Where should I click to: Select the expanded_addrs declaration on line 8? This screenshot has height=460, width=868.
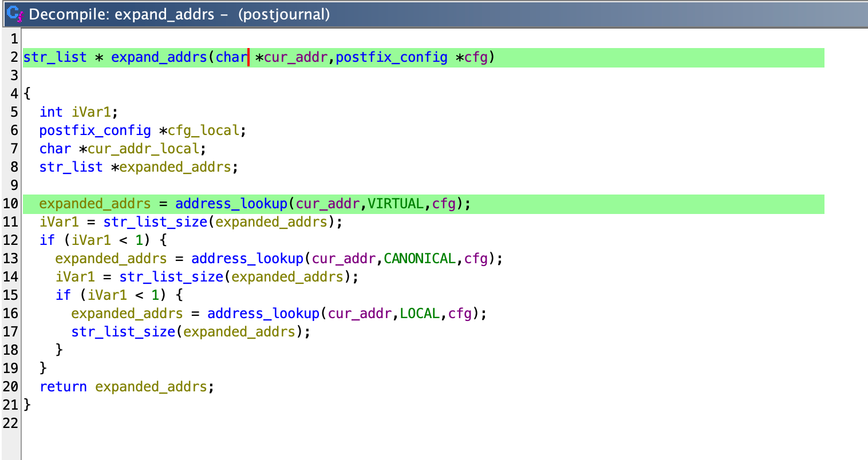[175, 167]
